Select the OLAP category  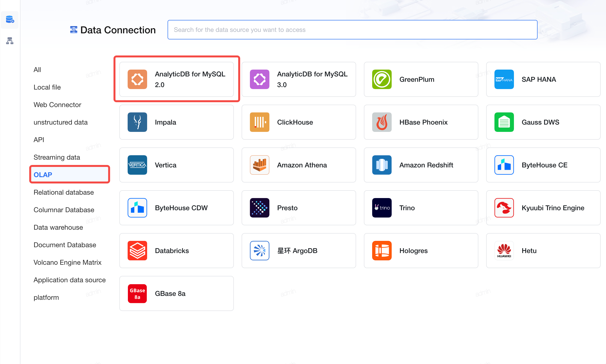[69, 174]
